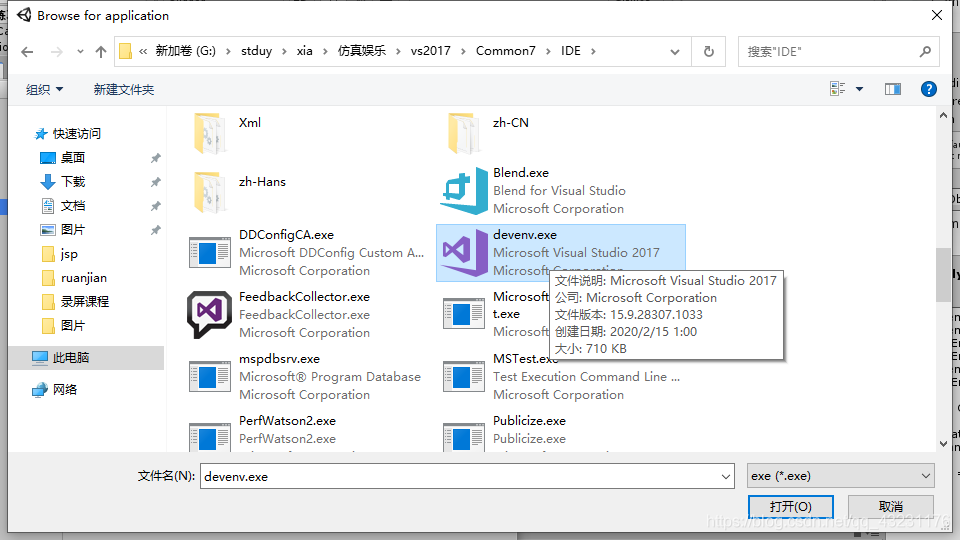Click 新建文件夹 button
The height and width of the screenshot is (540, 960).
pyautogui.click(x=124, y=89)
